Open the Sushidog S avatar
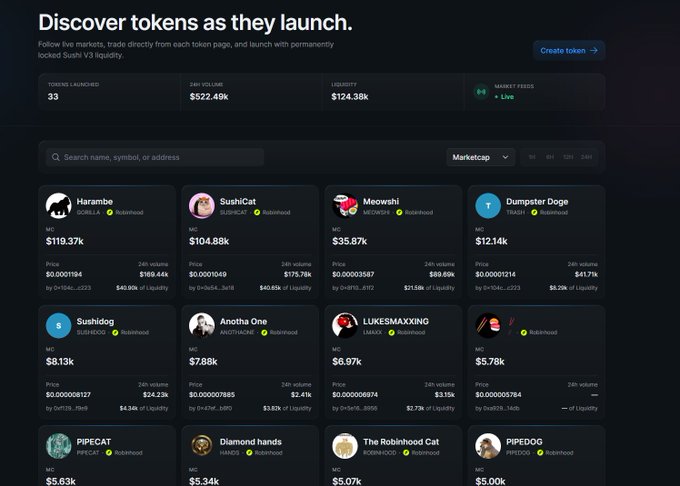 (x=59, y=326)
